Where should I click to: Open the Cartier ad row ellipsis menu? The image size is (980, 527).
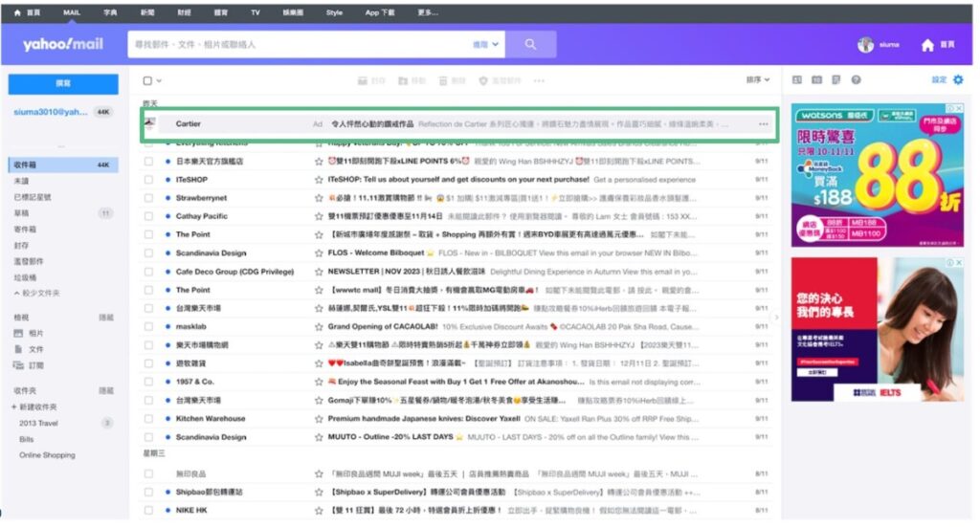763,124
